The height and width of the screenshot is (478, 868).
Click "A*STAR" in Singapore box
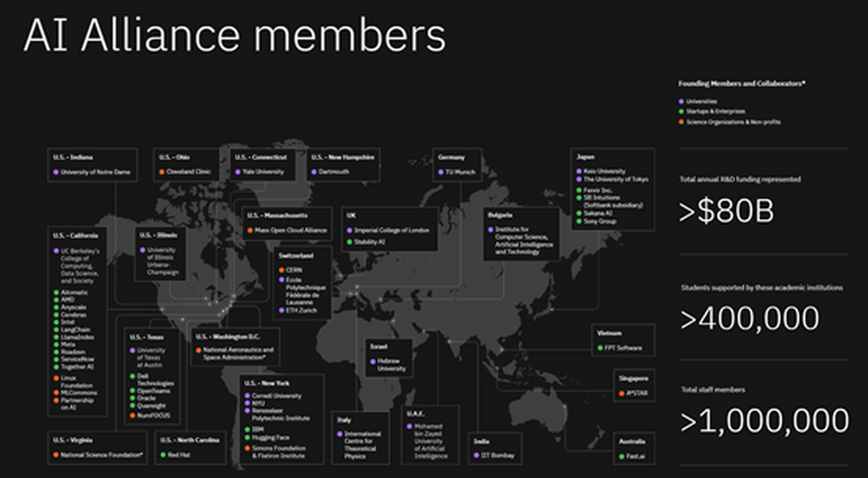tap(637, 393)
